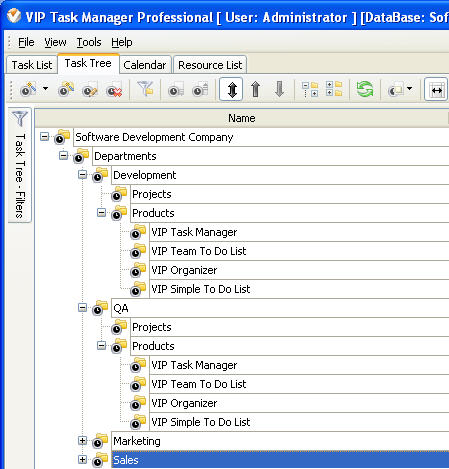The height and width of the screenshot is (469, 449).
Task: Toggle the vertical double-arrow toolbar button
Action: [x=231, y=89]
